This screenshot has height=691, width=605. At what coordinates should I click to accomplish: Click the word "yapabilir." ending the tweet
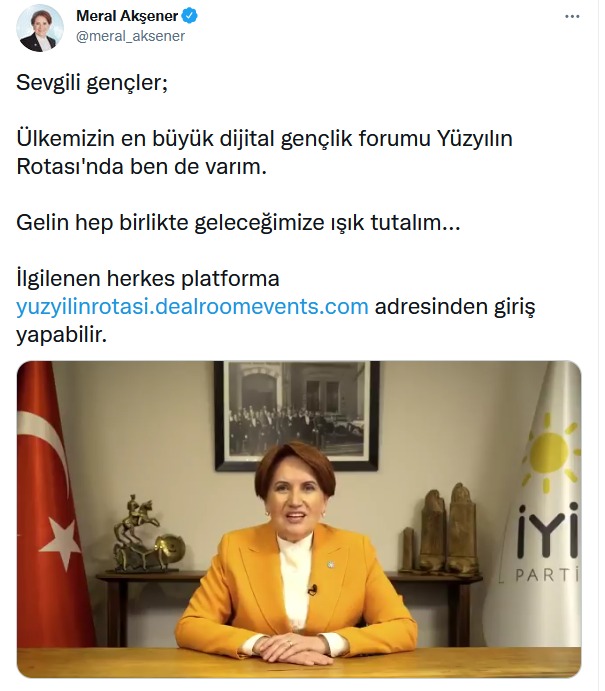coord(62,335)
